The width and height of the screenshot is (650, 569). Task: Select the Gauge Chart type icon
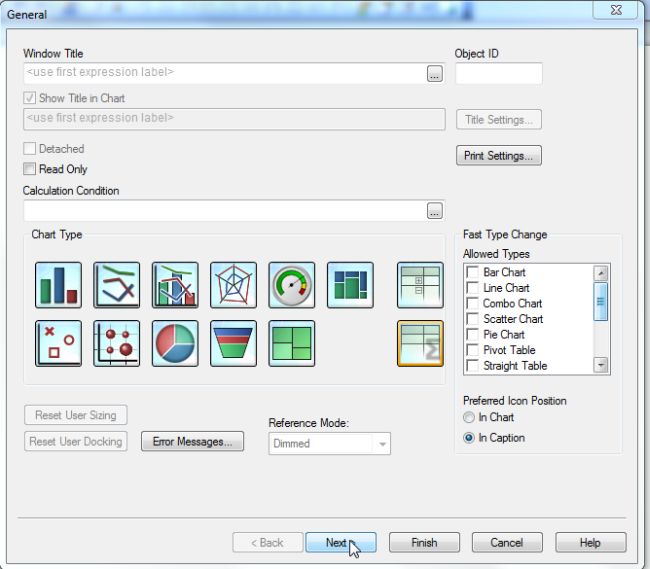click(x=292, y=285)
